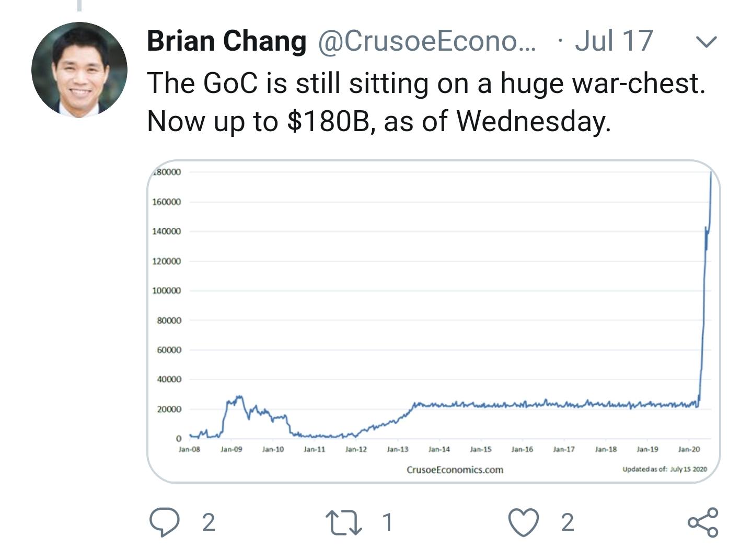Screen dimensions: 752x560
Task: Open Brian Chang's profile picture
Action: (79, 69)
